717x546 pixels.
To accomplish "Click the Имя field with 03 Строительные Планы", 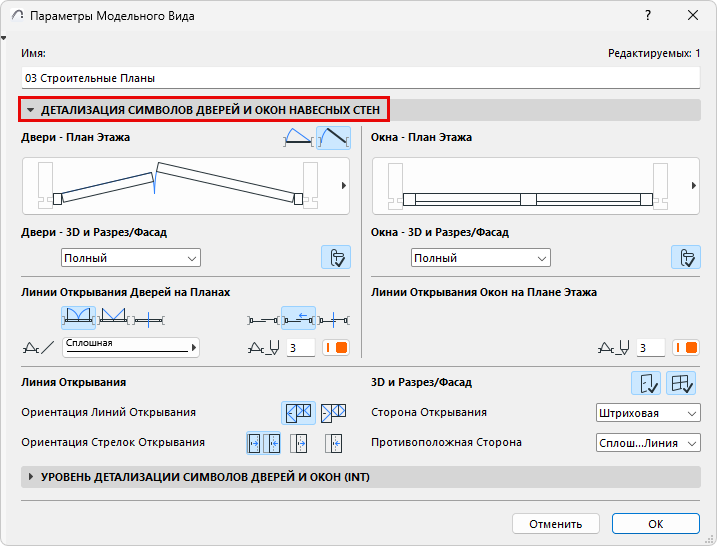I will [360, 78].
